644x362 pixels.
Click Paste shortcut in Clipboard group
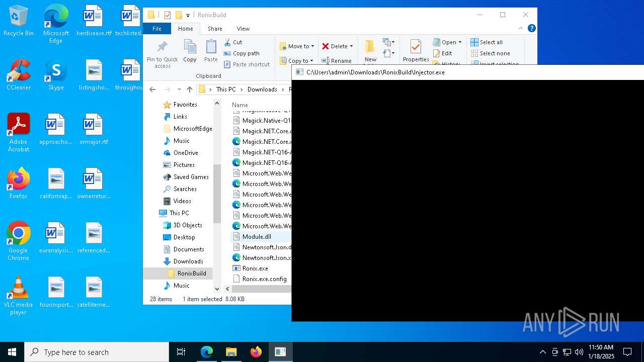tap(247, 64)
